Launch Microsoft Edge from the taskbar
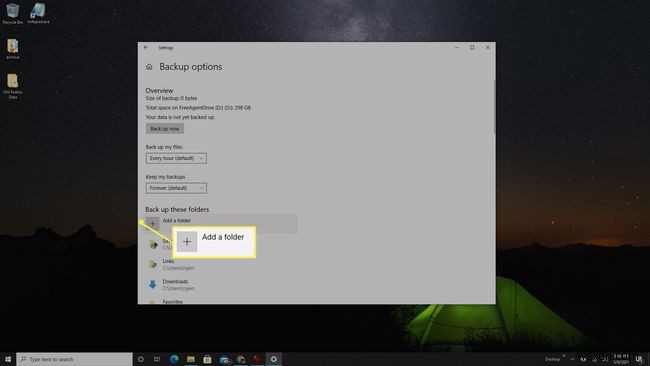The height and width of the screenshot is (366, 650). point(174,359)
